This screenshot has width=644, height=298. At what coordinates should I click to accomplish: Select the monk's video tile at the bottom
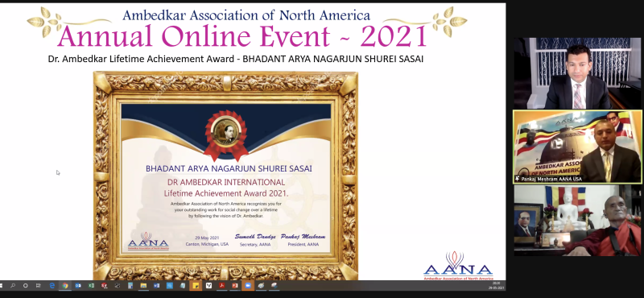(577, 221)
